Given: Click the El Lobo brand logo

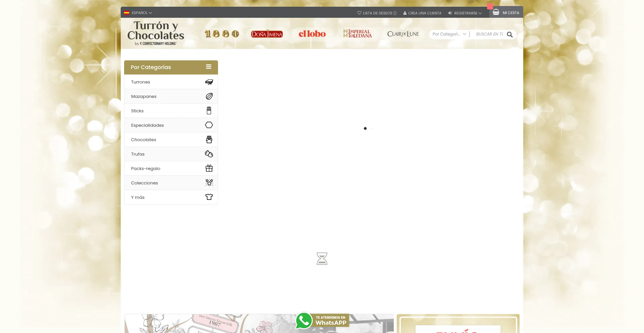Looking at the screenshot, I should [x=312, y=34].
